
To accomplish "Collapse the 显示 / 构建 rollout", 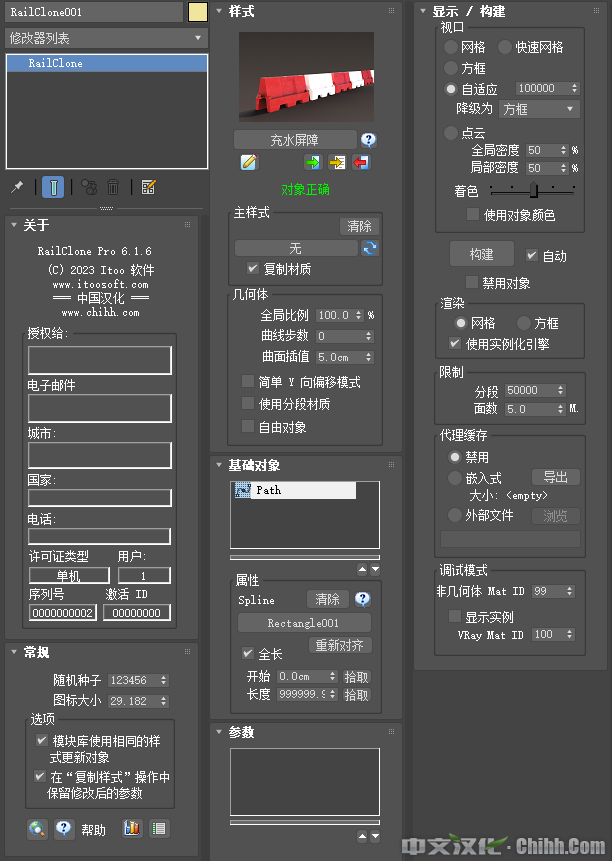I will (423, 11).
